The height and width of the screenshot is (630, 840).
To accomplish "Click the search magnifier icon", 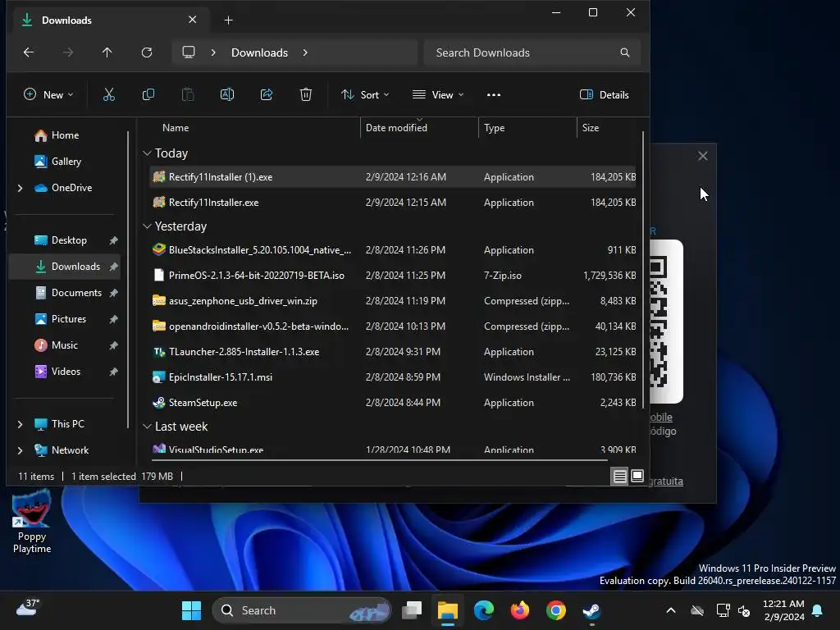I will (x=624, y=52).
